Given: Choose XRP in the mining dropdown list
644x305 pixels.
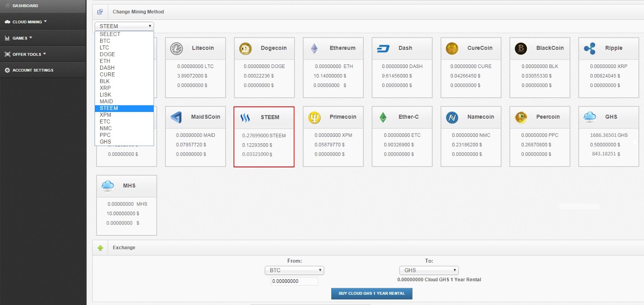Looking at the screenshot, I should click(x=124, y=88).
